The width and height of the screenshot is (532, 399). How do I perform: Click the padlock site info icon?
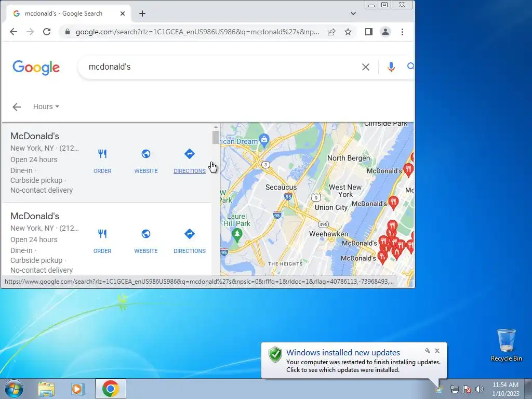click(68, 32)
